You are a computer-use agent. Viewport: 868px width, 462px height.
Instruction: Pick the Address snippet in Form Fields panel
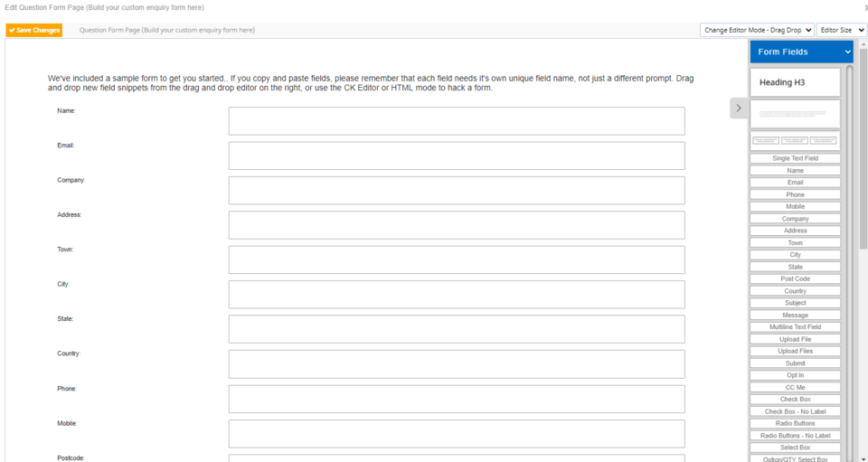point(796,231)
